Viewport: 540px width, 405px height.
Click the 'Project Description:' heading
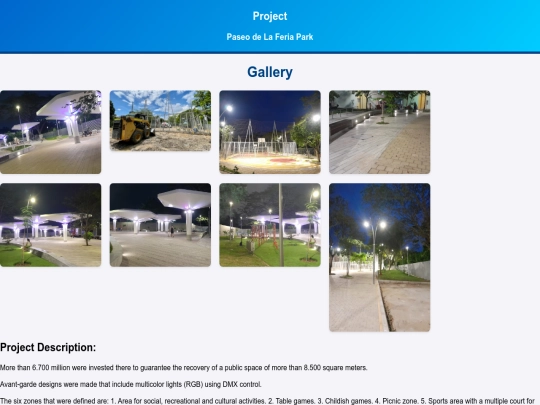click(48, 347)
